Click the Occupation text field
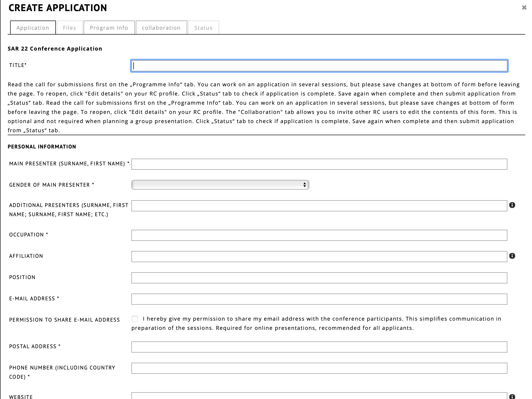 (319, 235)
